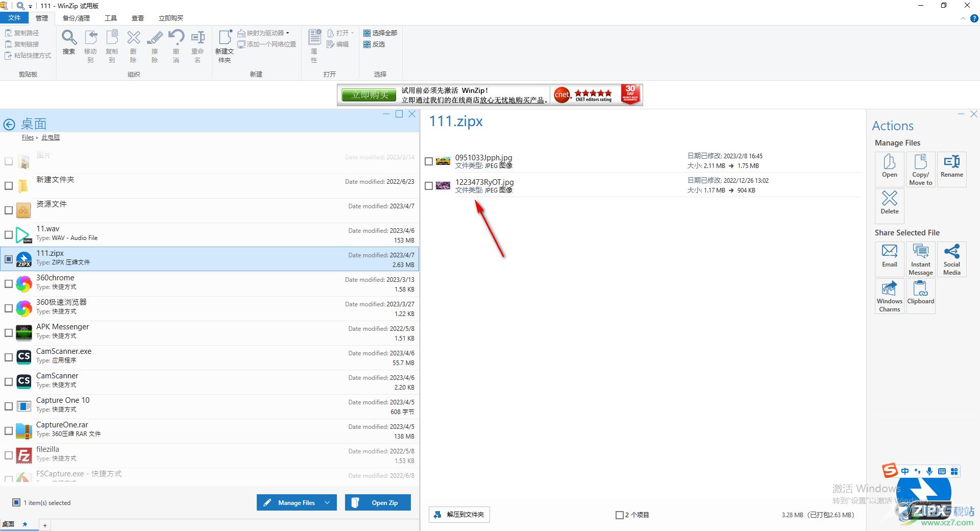
Task: Click Copy Path (复制路径) in clipboard group
Action: click(22, 33)
